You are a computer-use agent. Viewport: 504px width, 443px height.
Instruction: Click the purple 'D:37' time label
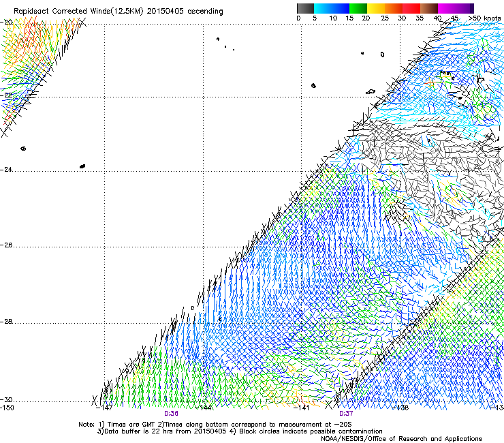346,414
